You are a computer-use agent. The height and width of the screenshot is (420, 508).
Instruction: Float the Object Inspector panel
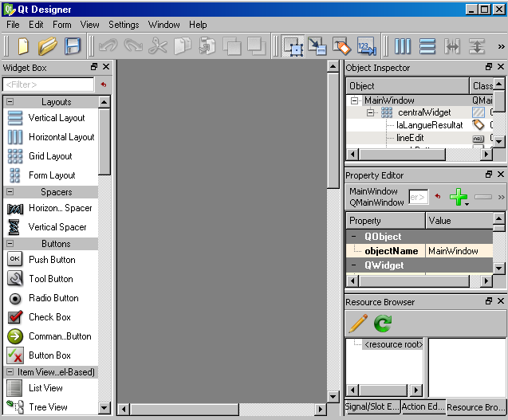[x=489, y=67]
